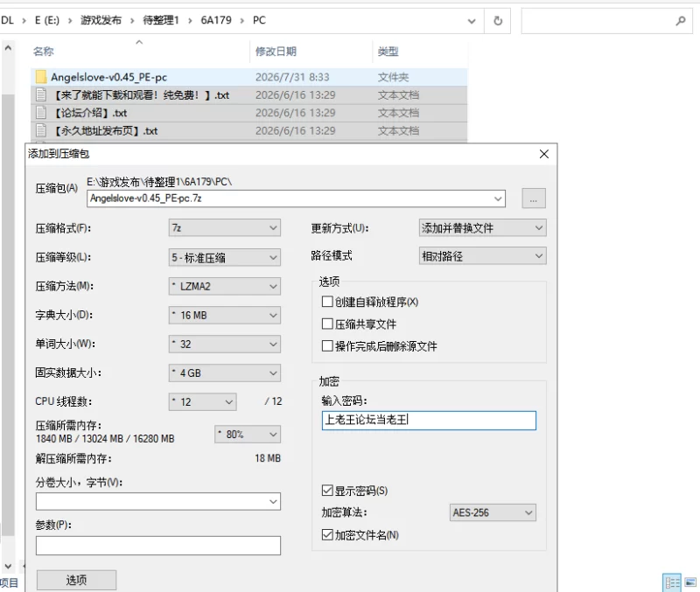Uncheck the 显示密码 checkbox

tap(327, 491)
